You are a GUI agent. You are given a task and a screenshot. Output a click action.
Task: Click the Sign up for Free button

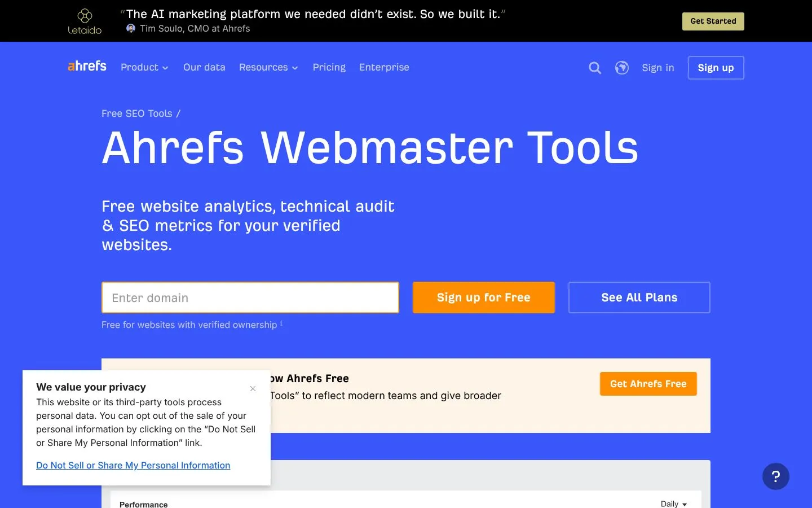click(484, 297)
